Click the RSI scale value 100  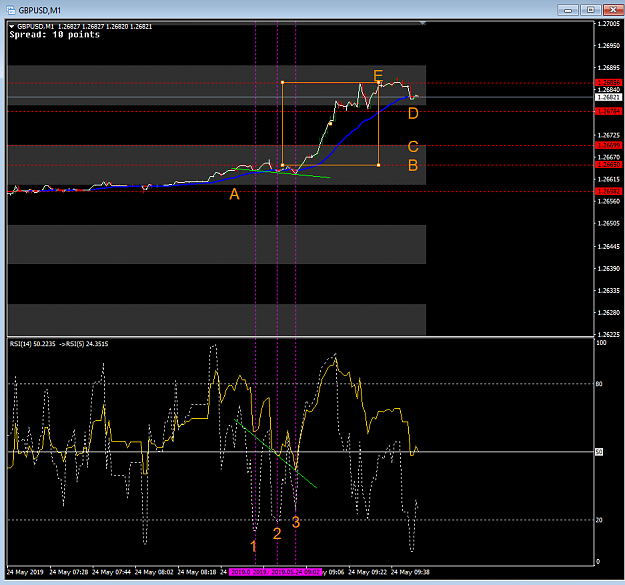click(601, 343)
